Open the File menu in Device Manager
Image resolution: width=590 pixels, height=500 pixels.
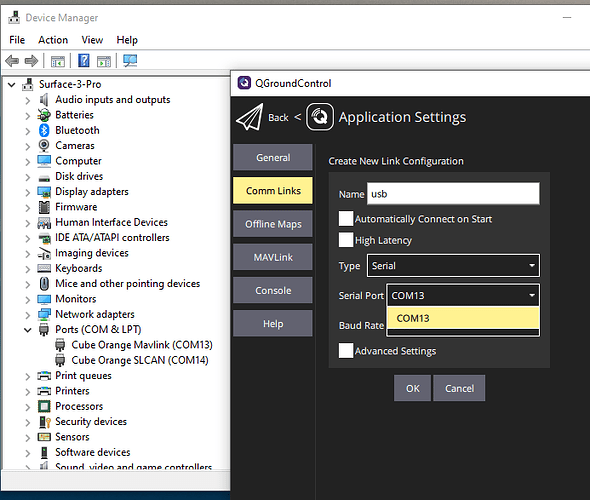[x=17, y=40]
